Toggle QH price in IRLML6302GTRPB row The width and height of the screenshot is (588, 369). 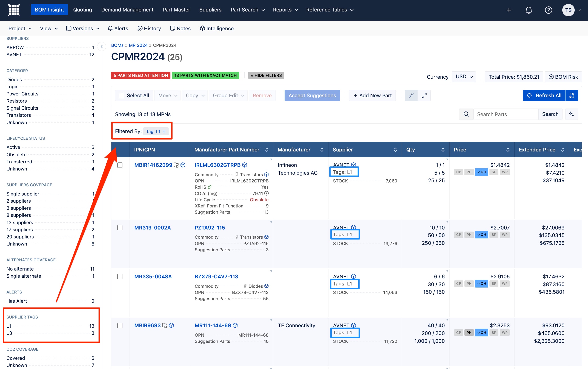(x=481, y=172)
